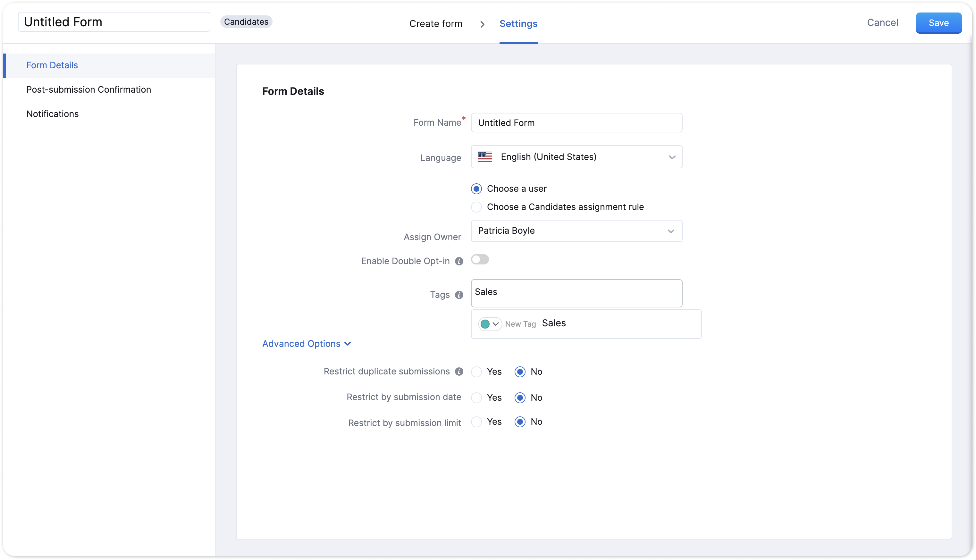Open Post-submission Confirmation settings section

click(88, 90)
